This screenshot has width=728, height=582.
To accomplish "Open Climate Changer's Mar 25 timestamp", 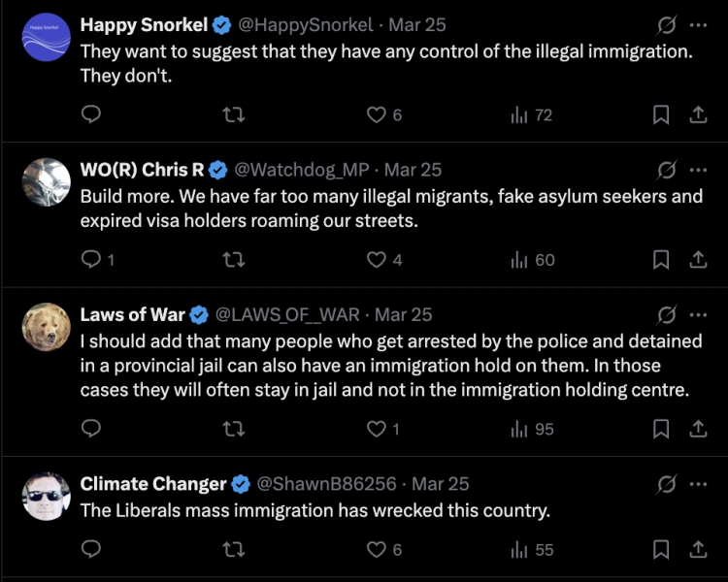I will [x=440, y=483].
